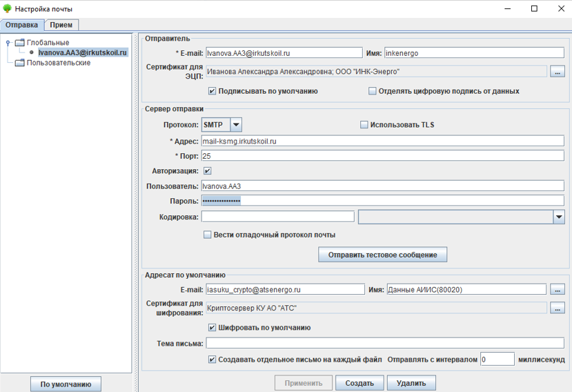Close the Настройка почты window
Image resolution: width=572 pixels, height=392 pixels.
coord(561,8)
